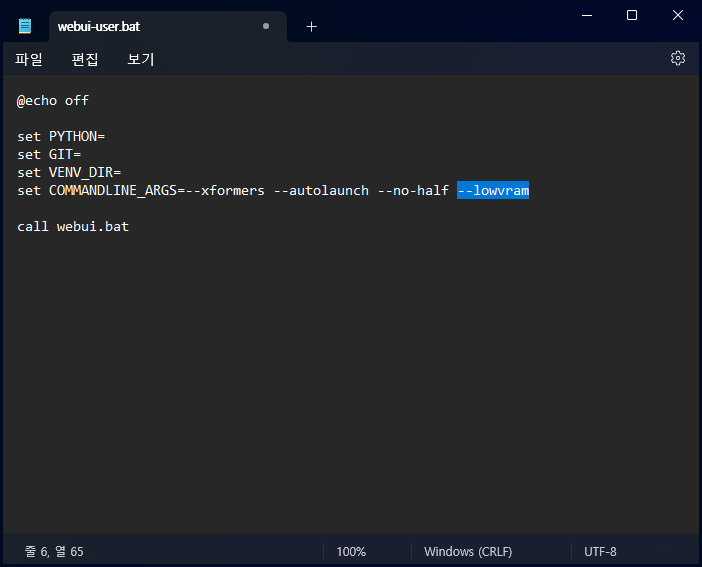Click the --no-half argument
Image resolution: width=702 pixels, height=567 pixels.
(413, 190)
